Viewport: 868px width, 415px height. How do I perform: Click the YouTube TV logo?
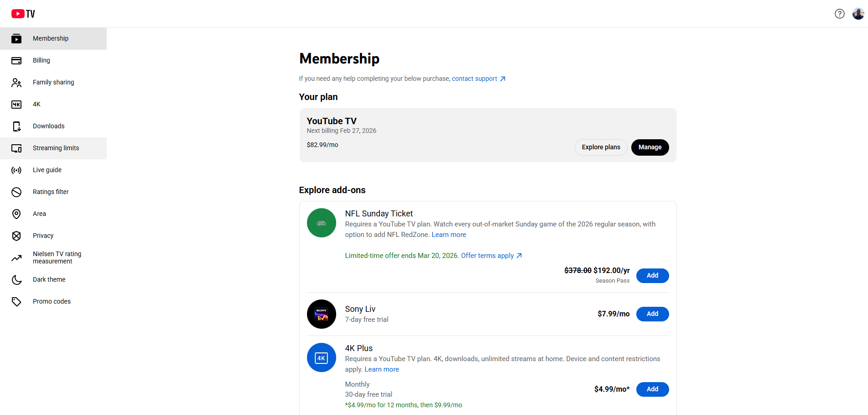click(23, 13)
